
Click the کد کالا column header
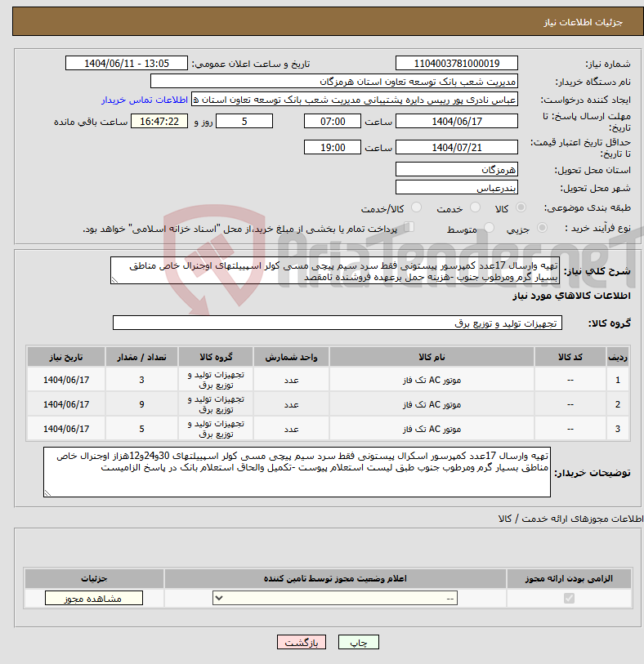click(570, 357)
